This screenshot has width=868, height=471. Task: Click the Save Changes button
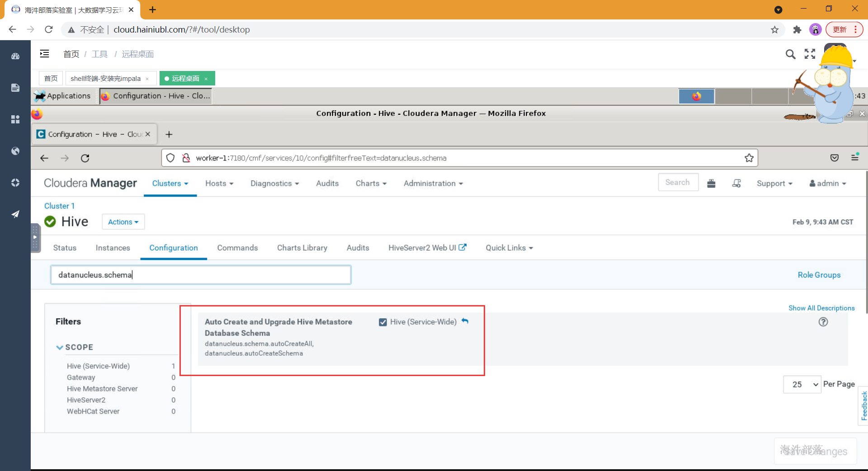(815, 451)
